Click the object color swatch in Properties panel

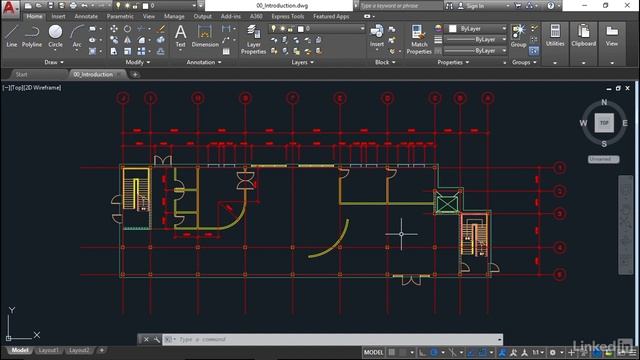tap(453, 29)
